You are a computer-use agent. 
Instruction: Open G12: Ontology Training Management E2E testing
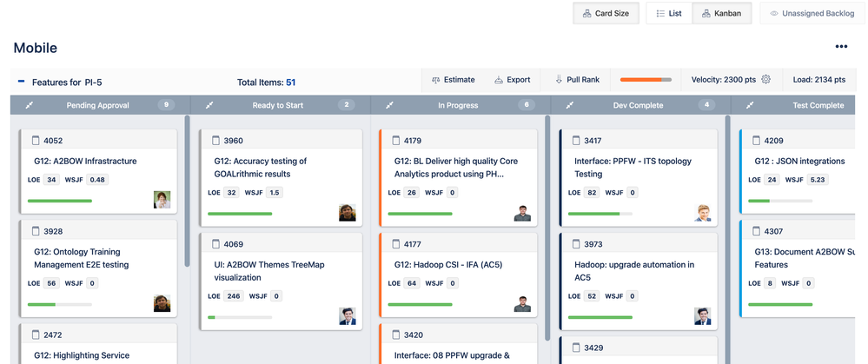click(x=82, y=258)
